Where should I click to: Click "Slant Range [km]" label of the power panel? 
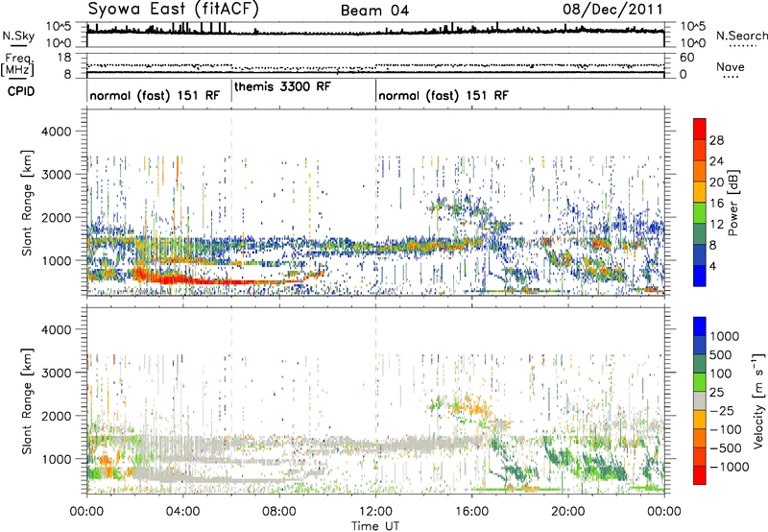coord(27,203)
